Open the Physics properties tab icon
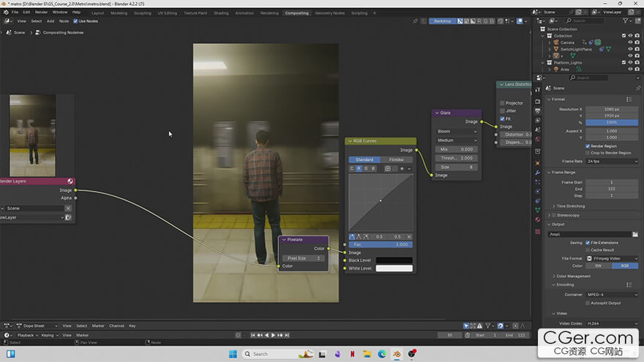644x362 pixels. (x=538, y=192)
